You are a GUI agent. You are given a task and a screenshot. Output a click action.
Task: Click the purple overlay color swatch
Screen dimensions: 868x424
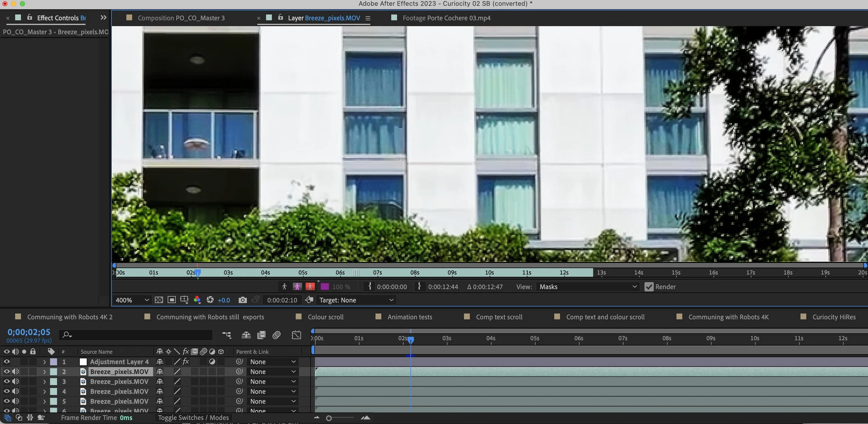(x=325, y=287)
